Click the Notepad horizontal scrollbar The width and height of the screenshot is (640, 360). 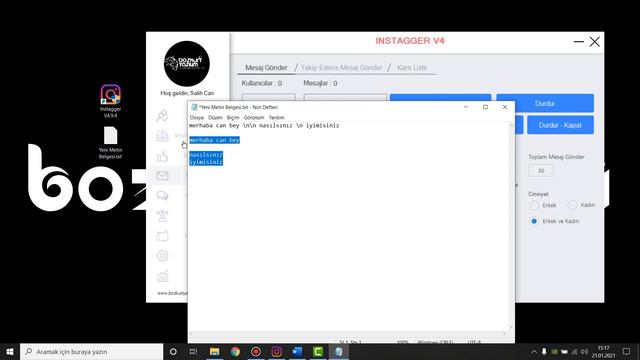click(x=348, y=334)
